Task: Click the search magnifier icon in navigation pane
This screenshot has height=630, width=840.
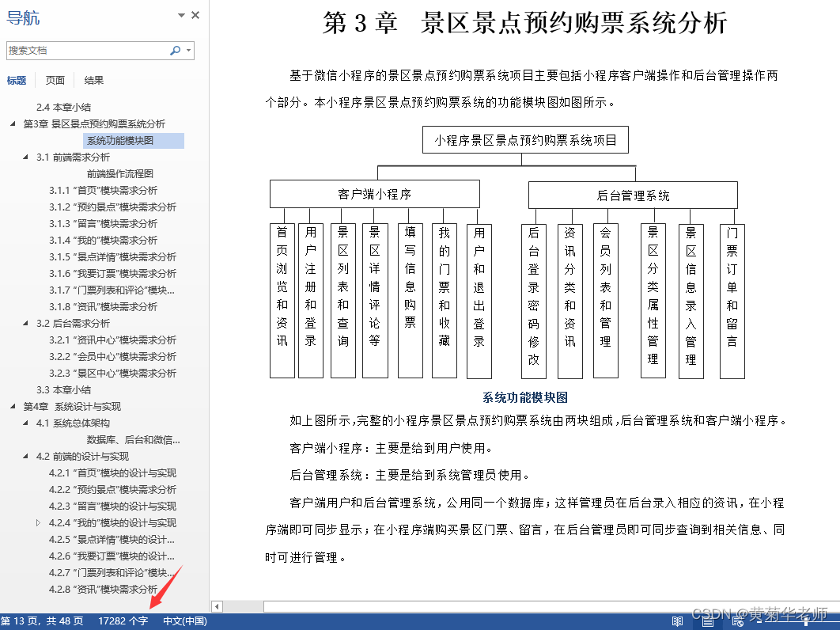Action: point(175,51)
